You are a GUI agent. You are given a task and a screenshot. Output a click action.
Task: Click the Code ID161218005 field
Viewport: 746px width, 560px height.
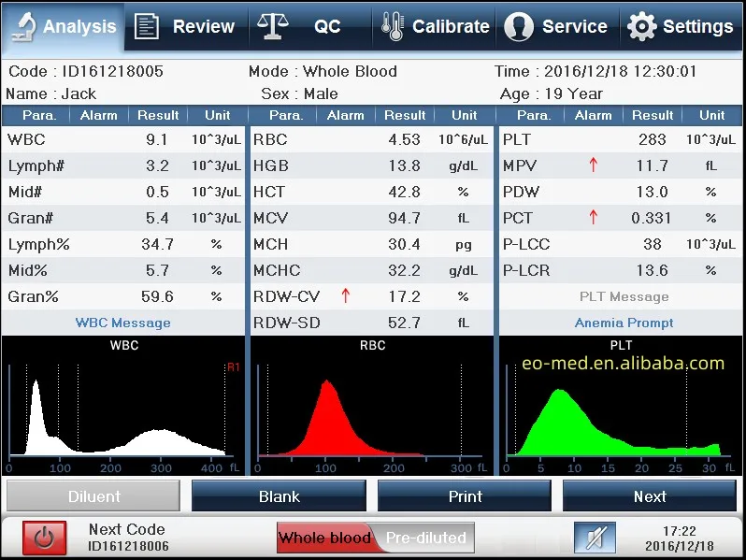86,71
